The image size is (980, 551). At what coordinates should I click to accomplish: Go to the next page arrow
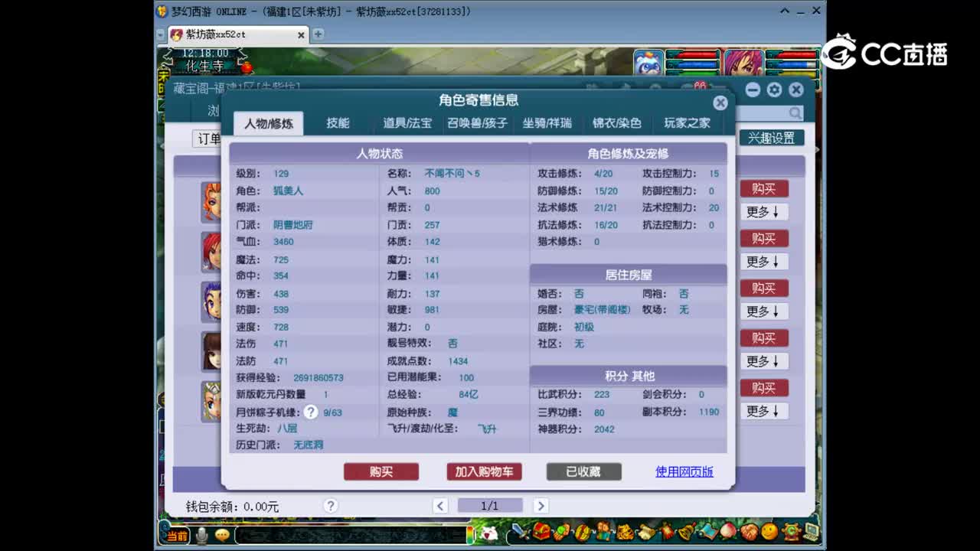coord(541,506)
